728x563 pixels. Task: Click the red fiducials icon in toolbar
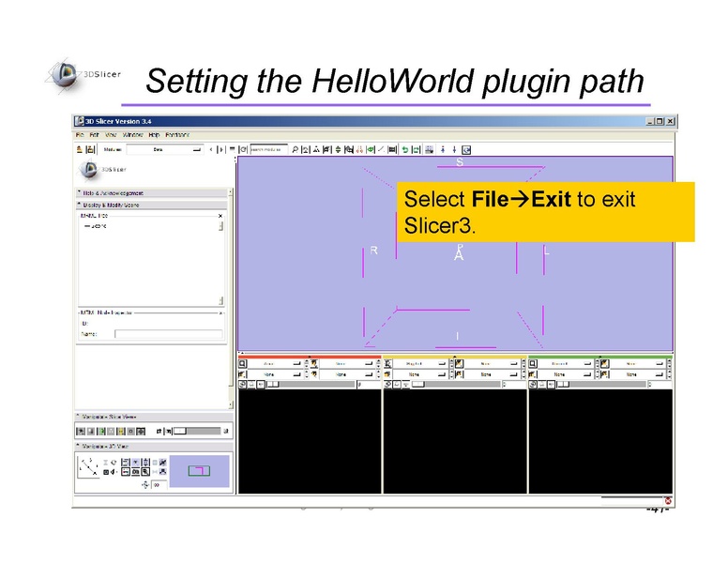[360, 149]
